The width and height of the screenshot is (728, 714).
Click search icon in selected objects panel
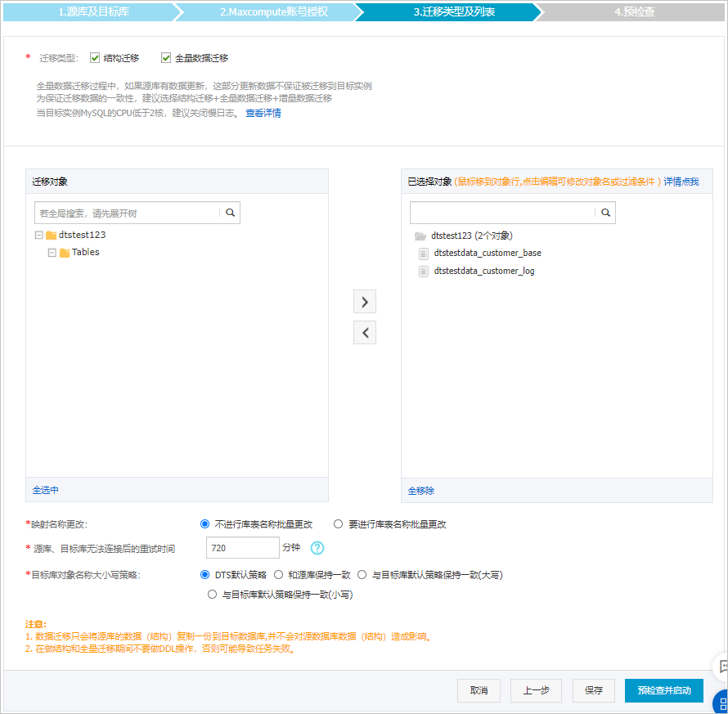[605, 213]
